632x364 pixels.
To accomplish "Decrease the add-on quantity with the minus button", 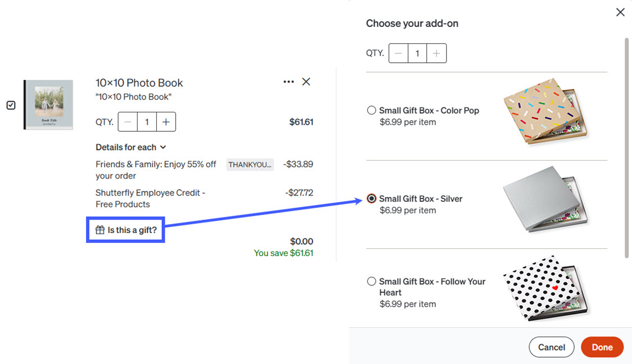I will pos(398,53).
